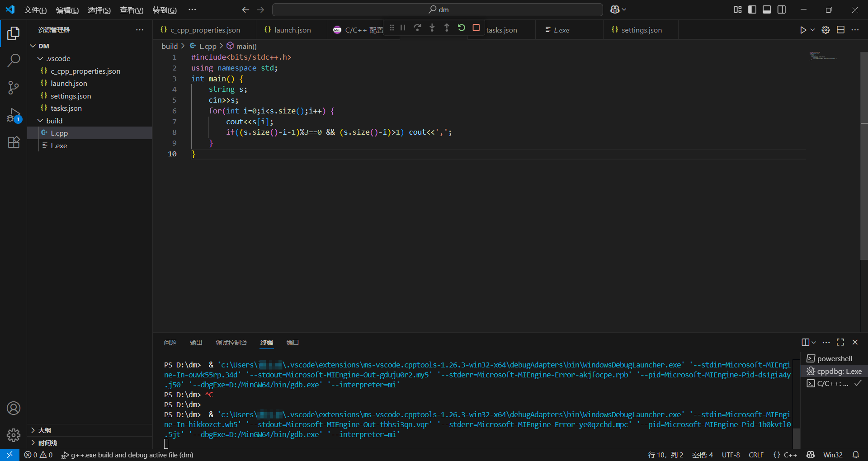Open c_cpp_properties.json in explorer tree
The image size is (868, 461).
point(90,71)
